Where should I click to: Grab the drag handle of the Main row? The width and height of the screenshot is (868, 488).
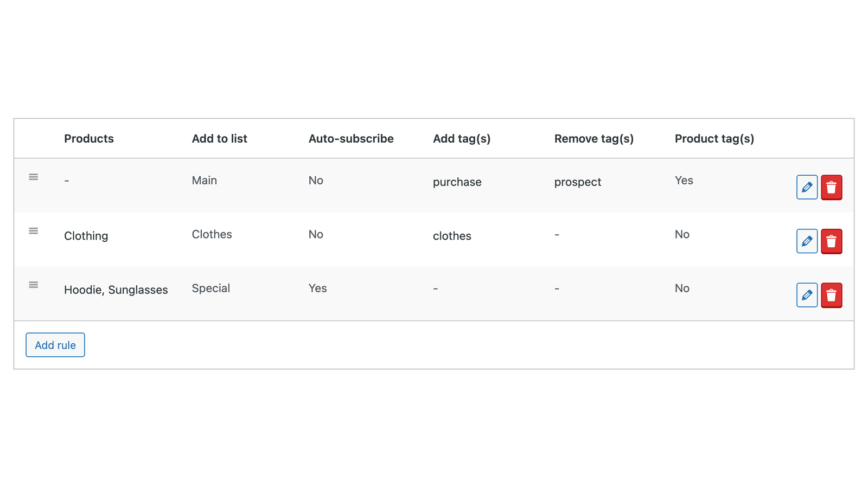pyautogui.click(x=33, y=177)
